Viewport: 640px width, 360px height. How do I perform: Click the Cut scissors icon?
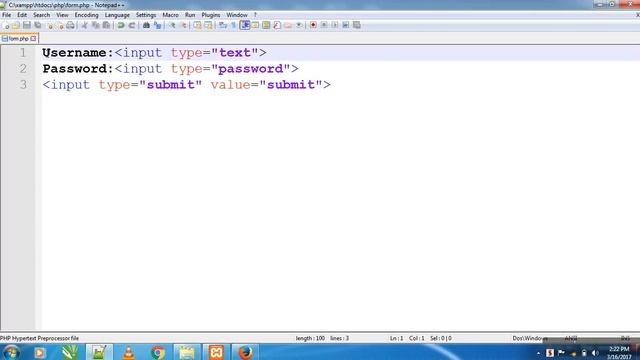coord(84,25)
